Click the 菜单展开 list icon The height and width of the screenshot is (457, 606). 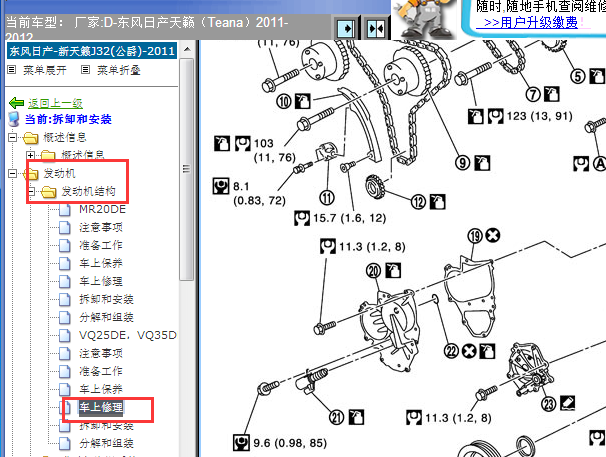coord(12,70)
